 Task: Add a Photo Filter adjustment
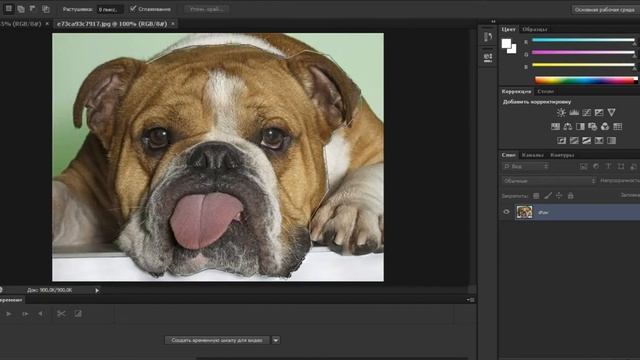(592, 127)
